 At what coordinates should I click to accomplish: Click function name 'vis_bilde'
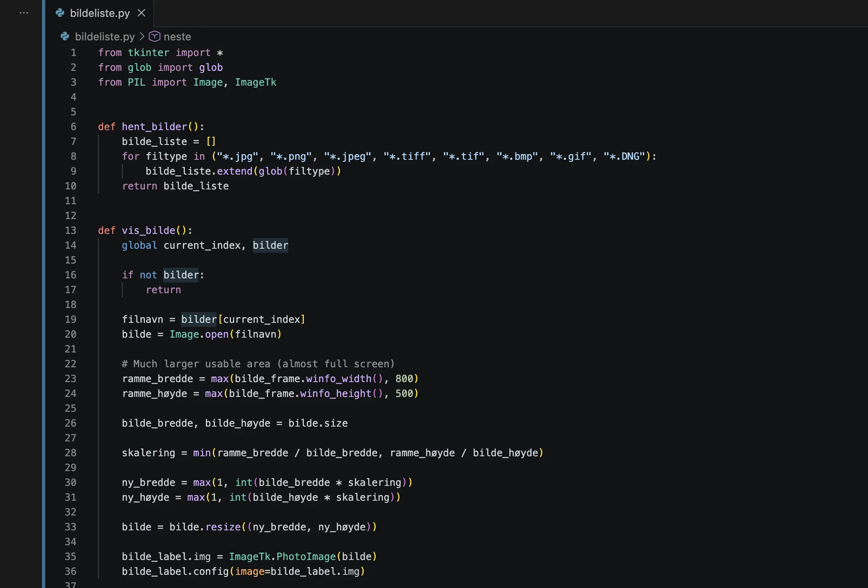(149, 231)
